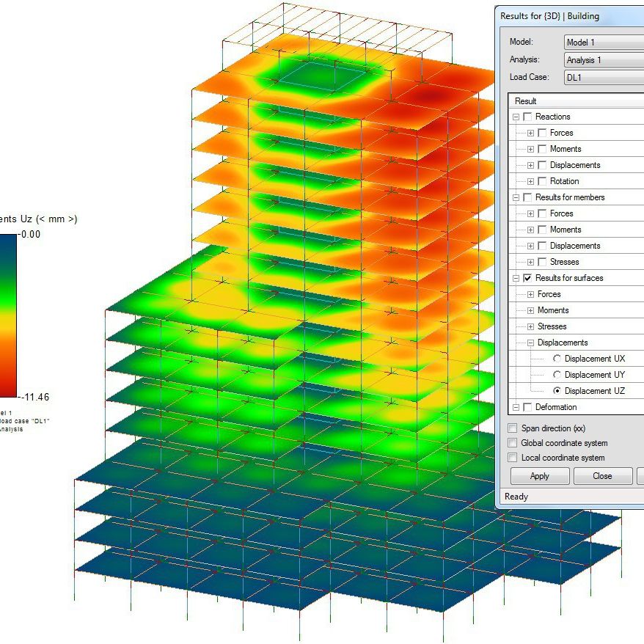This screenshot has height=644, width=644.
Task: Enable the Reactions checkbox
Action: click(x=528, y=117)
